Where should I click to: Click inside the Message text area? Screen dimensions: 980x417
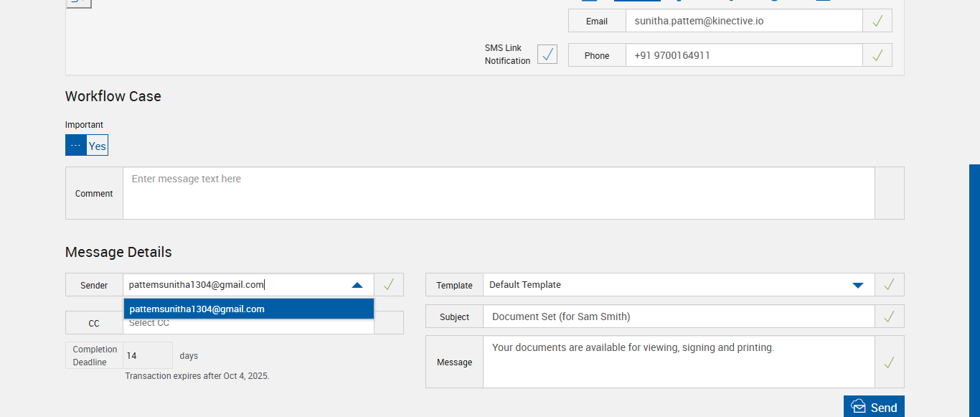(678, 362)
